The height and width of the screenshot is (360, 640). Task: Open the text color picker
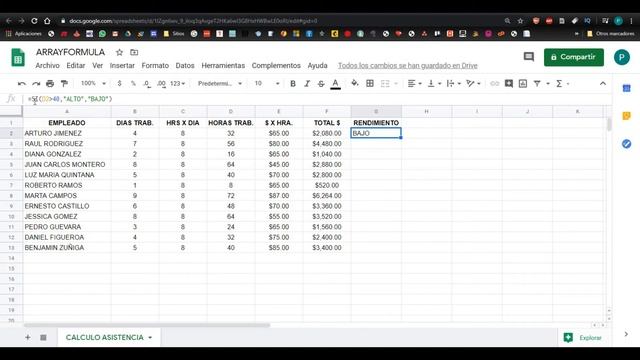(x=336, y=84)
